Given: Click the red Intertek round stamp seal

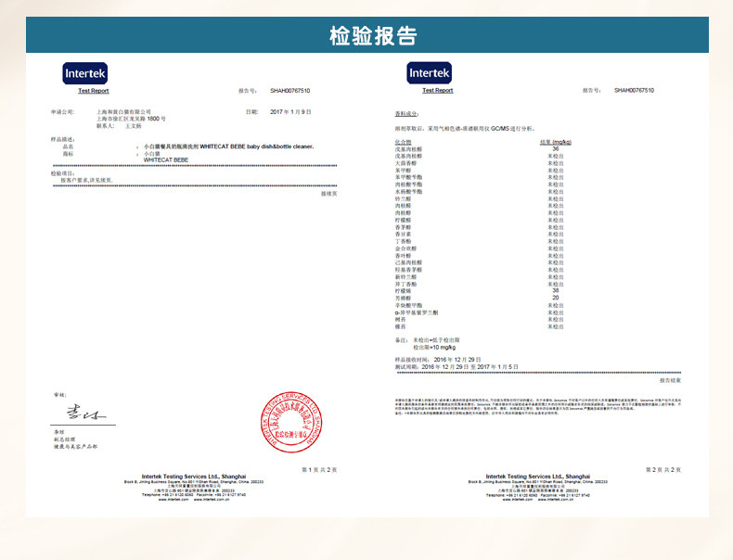Looking at the screenshot, I should (291, 422).
